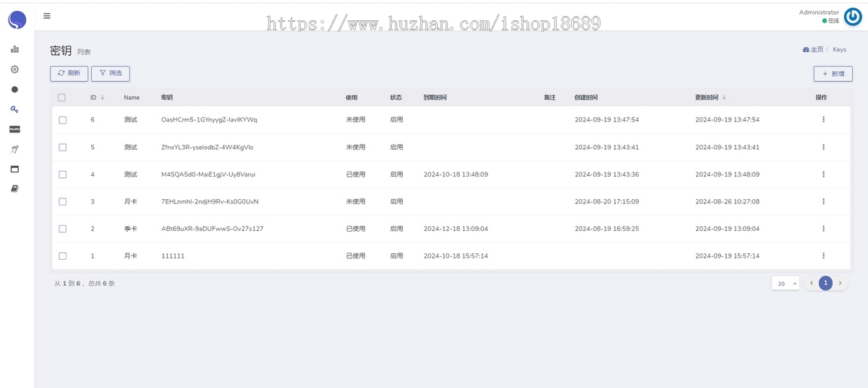Click the 筛选 filter button
Screen dimensions: 868x388
point(111,73)
